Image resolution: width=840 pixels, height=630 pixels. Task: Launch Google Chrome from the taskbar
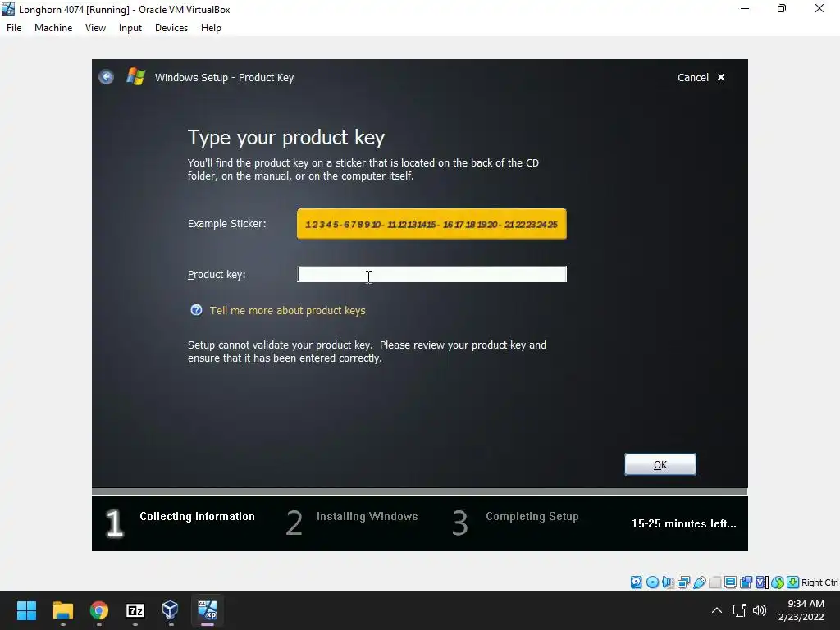click(99, 610)
